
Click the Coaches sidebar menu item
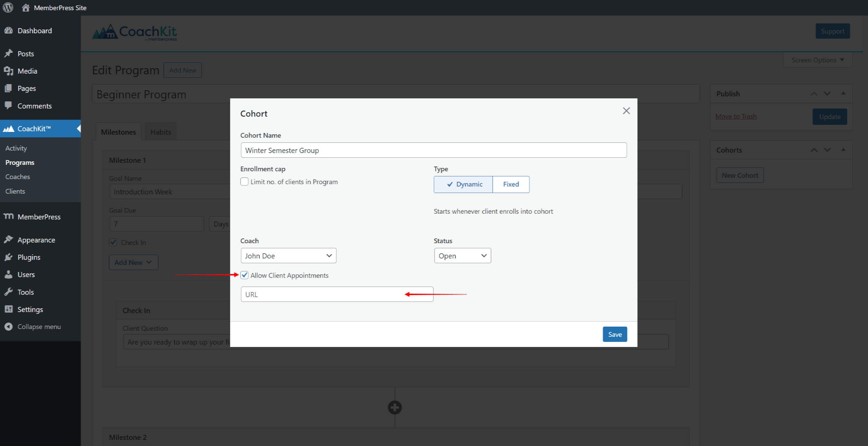[17, 176]
